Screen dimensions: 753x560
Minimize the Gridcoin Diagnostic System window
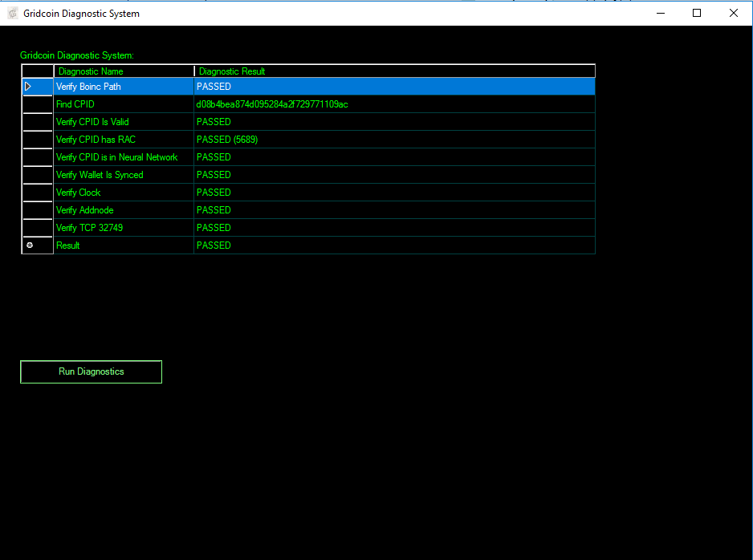click(661, 14)
